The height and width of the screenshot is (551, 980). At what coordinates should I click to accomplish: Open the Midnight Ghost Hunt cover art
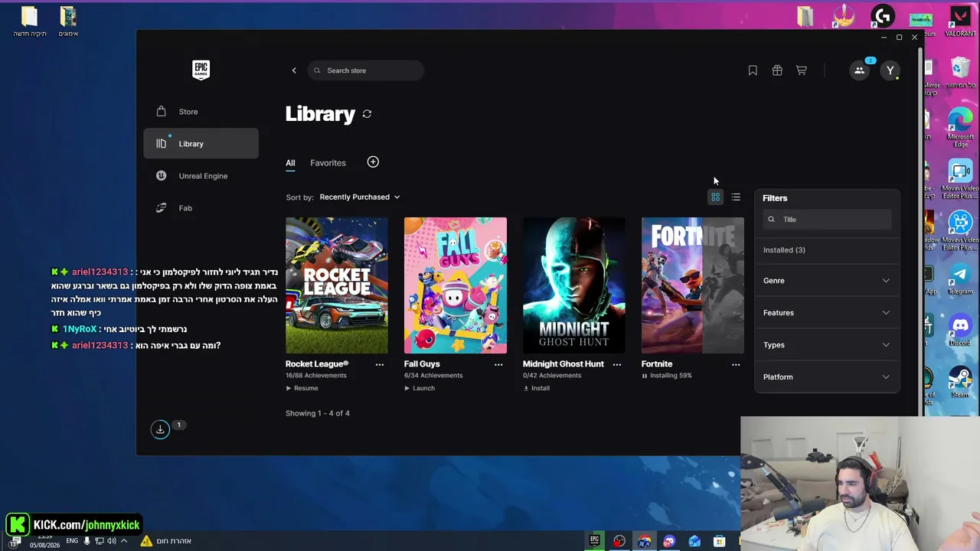(x=574, y=285)
